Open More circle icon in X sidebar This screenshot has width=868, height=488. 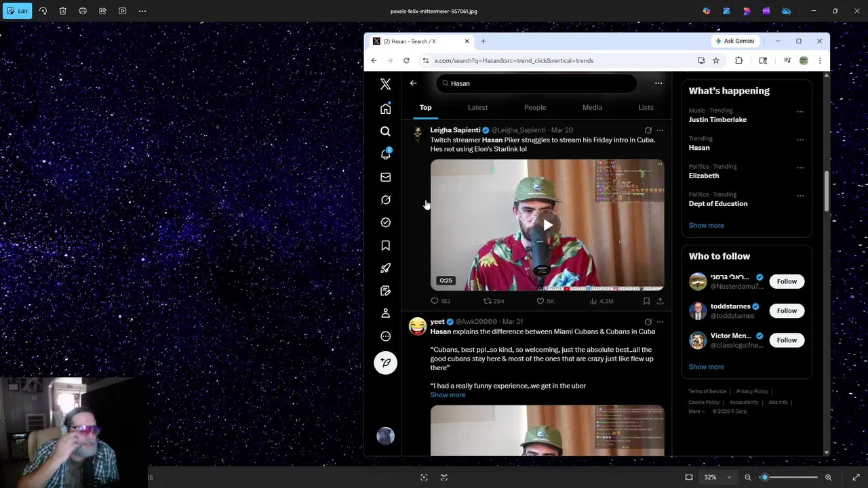(385, 336)
